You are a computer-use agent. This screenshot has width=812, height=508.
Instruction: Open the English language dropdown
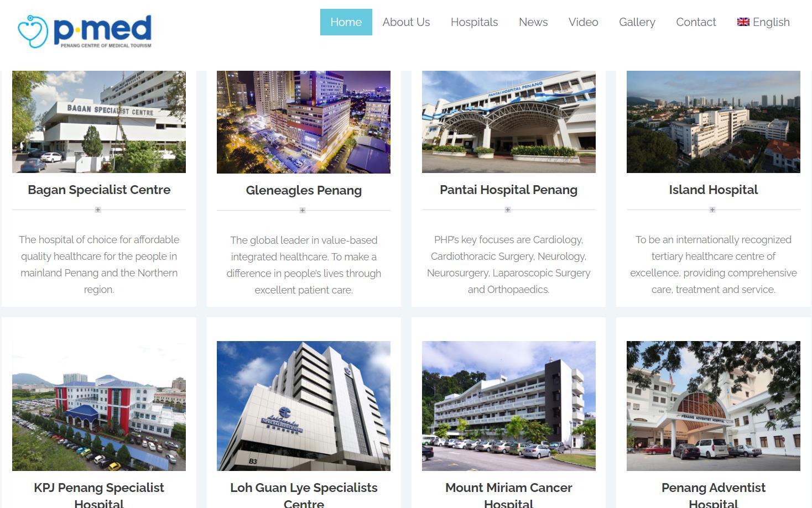click(763, 22)
